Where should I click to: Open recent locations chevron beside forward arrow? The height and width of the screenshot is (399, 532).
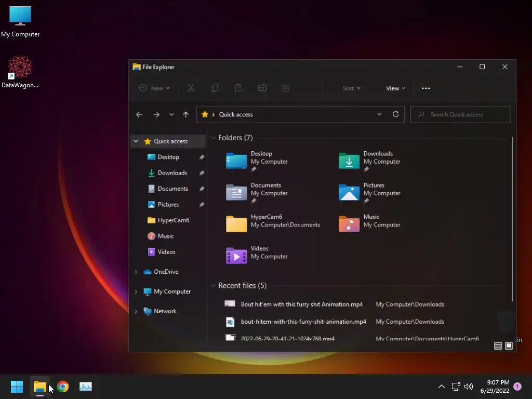171,115
